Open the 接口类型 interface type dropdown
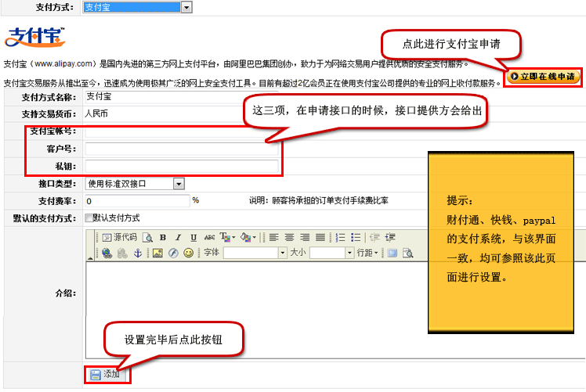Screen dimensions: 586x392 [x=135, y=184]
